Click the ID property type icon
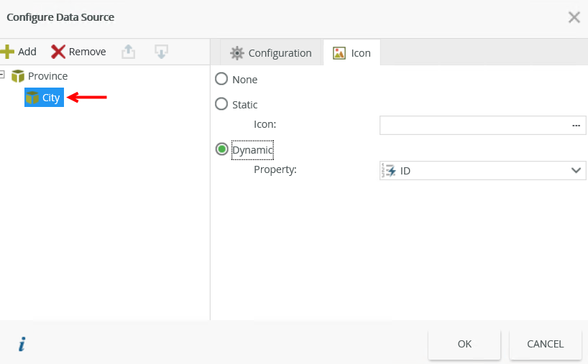Screen dimensions: 588x364 [x=390, y=171]
